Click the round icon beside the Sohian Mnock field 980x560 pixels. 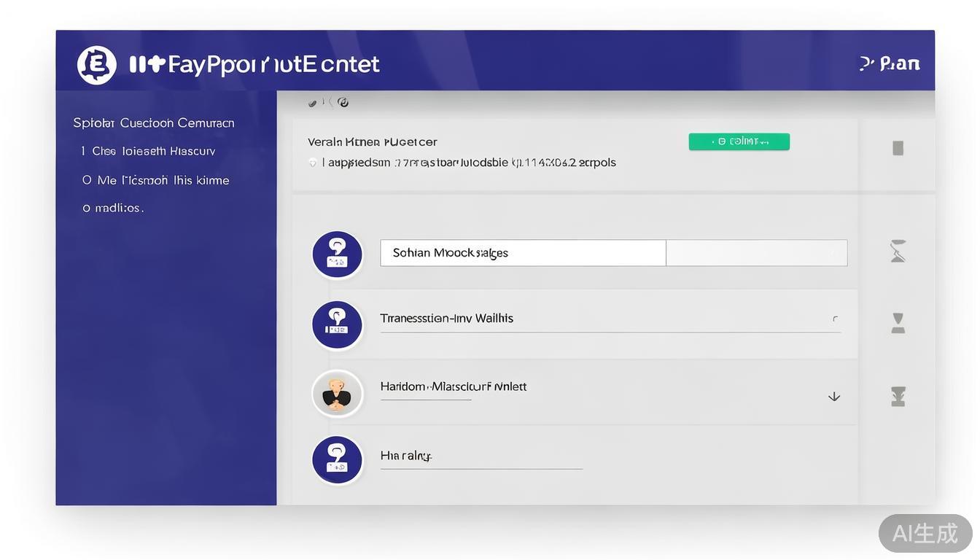[x=337, y=254]
